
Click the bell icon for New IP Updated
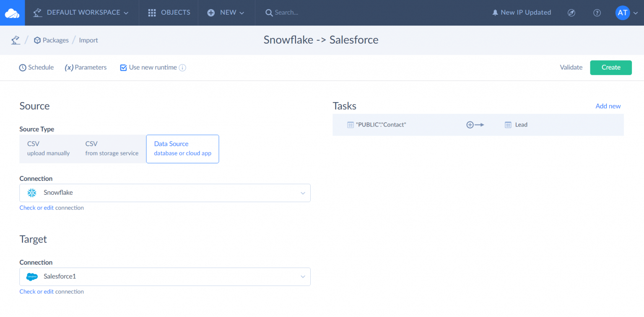tap(495, 13)
